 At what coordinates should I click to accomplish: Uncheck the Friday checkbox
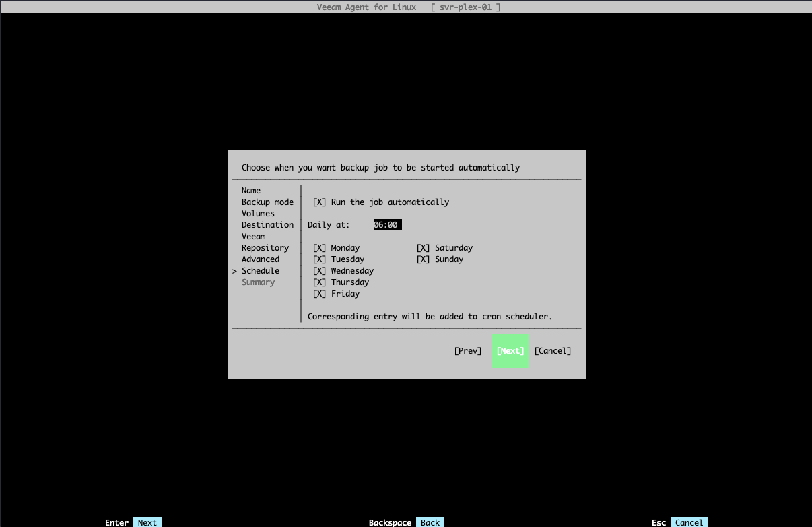click(320, 294)
